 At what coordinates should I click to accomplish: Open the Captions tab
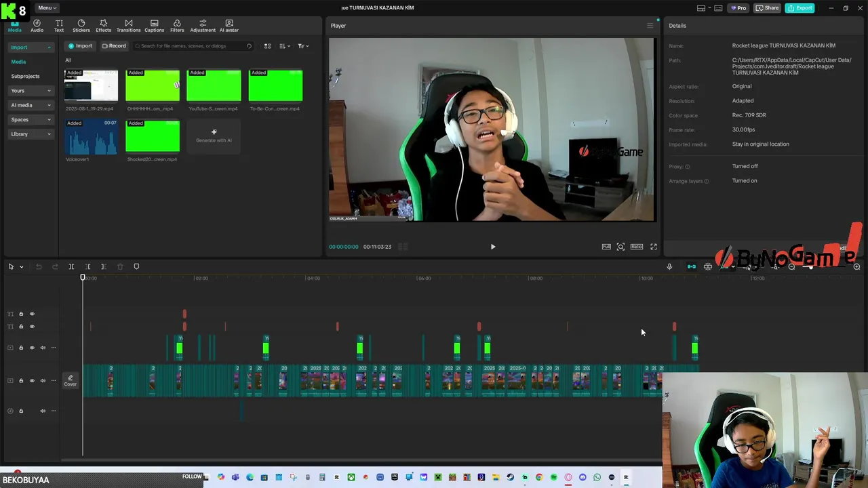(154, 26)
